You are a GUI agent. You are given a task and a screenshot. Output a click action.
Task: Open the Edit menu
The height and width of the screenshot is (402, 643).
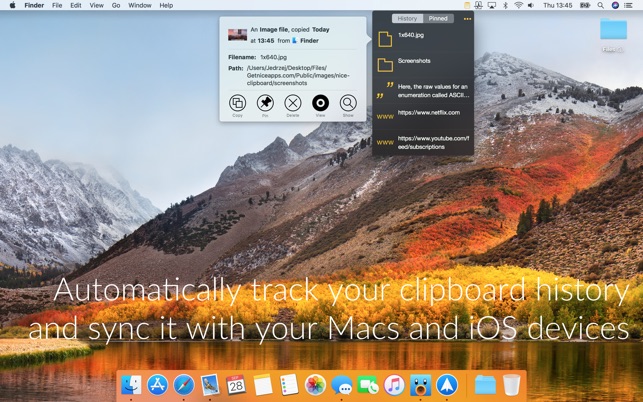[75, 5]
